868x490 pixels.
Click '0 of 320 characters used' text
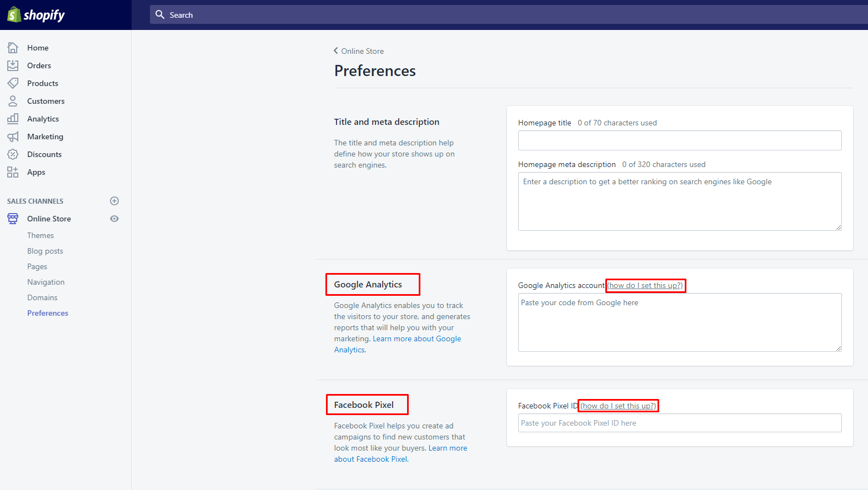tap(664, 164)
